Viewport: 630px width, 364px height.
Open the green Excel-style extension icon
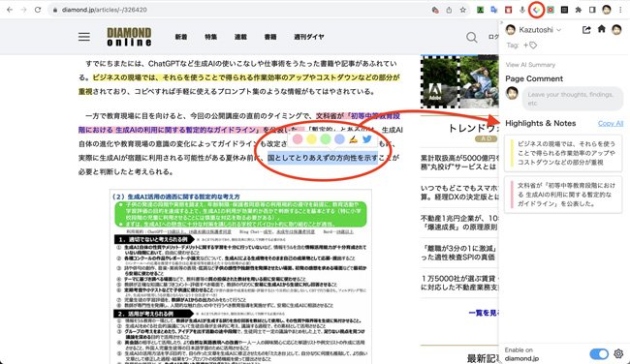click(x=480, y=10)
